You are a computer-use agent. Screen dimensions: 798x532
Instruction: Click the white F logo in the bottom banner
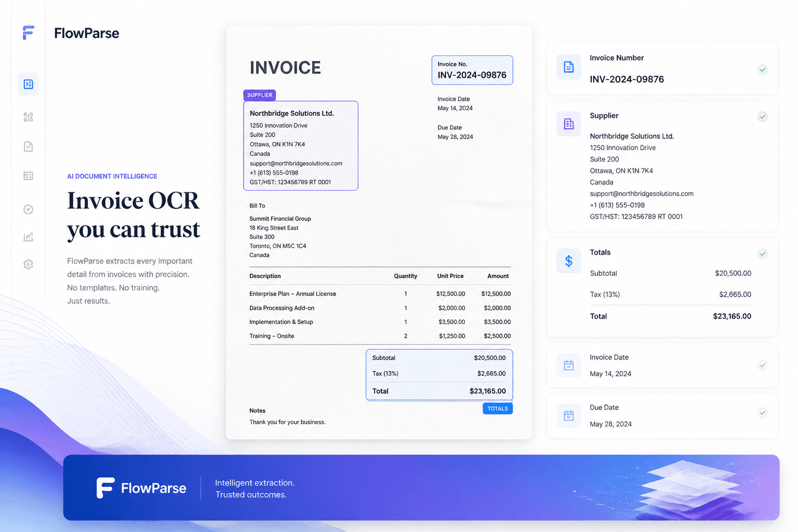click(105, 488)
